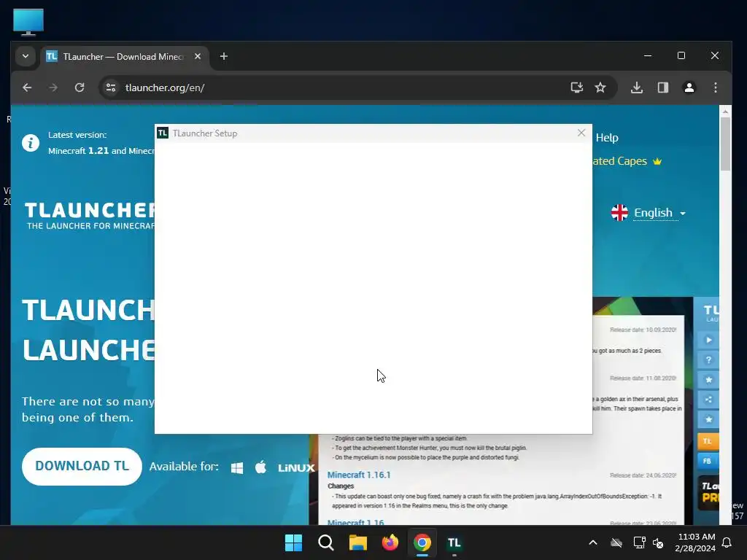Click the Latest version info icon
Screen dimensions: 747x560
pyautogui.click(x=31, y=143)
